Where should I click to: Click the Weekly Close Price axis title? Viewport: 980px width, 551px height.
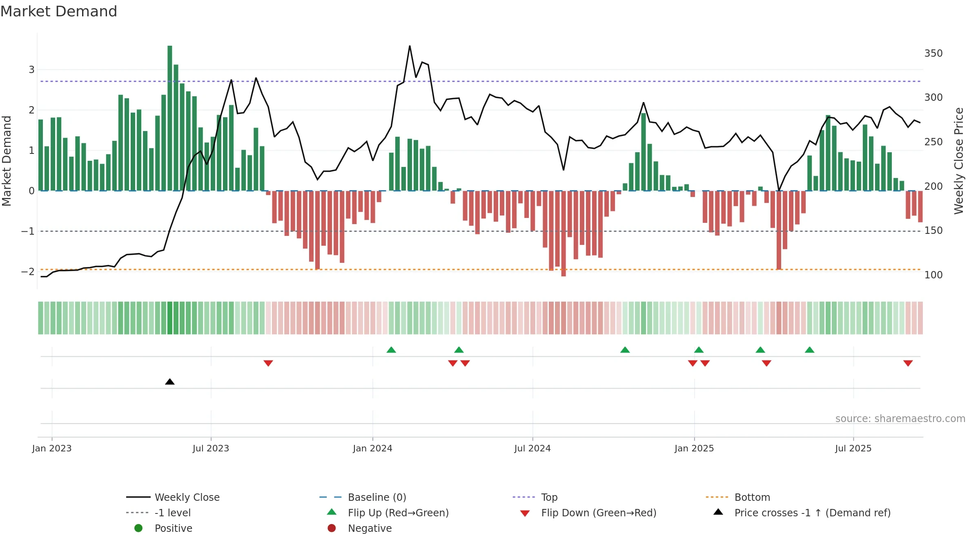[959, 161]
